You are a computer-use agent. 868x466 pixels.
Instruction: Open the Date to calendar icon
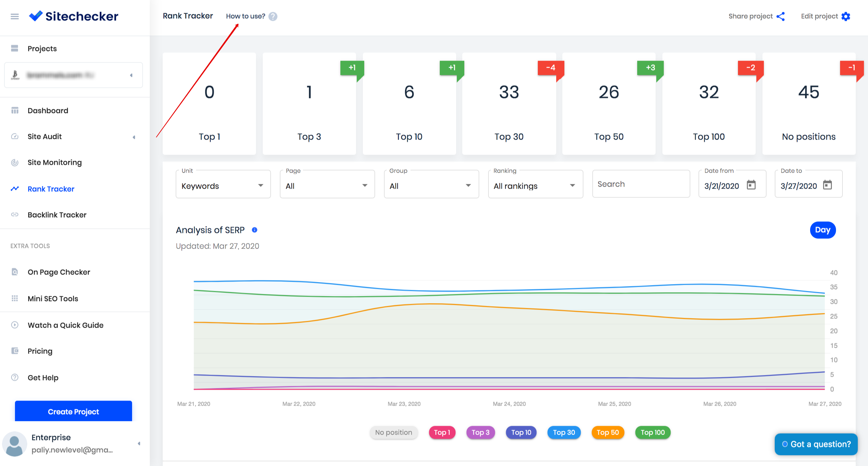[x=827, y=185]
